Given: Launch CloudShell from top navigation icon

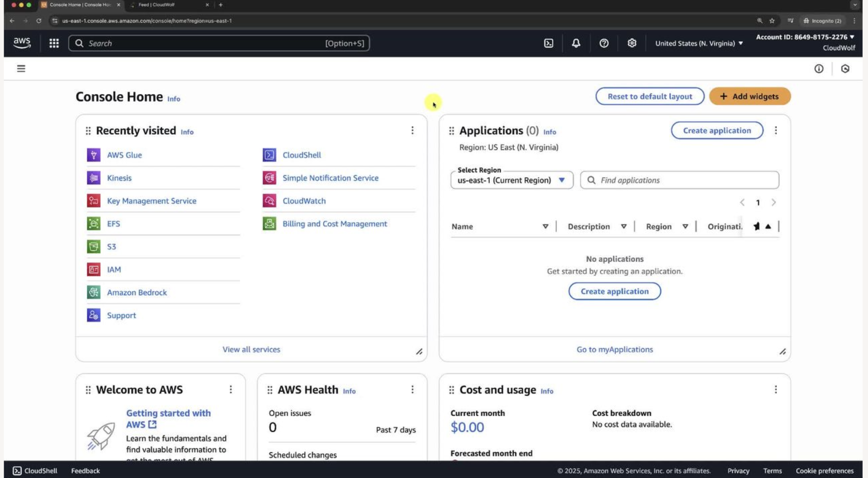Looking at the screenshot, I should (548, 43).
